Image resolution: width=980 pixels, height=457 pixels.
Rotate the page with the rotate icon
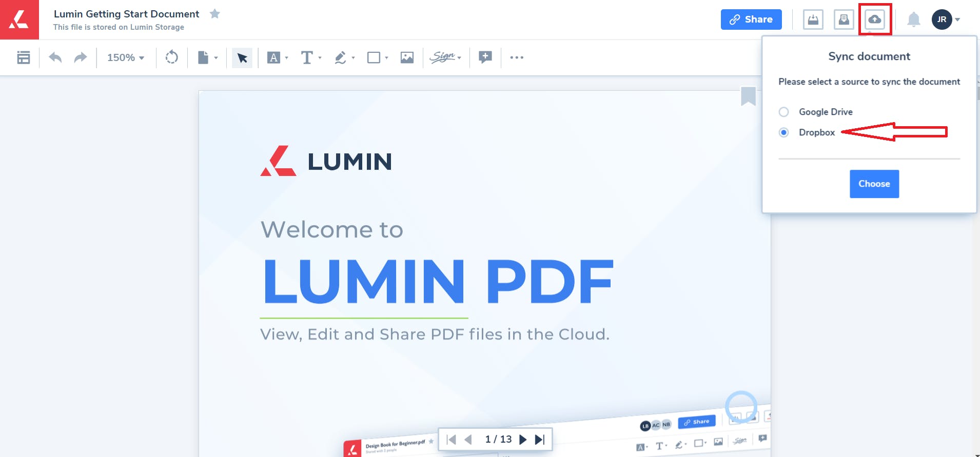point(172,57)
